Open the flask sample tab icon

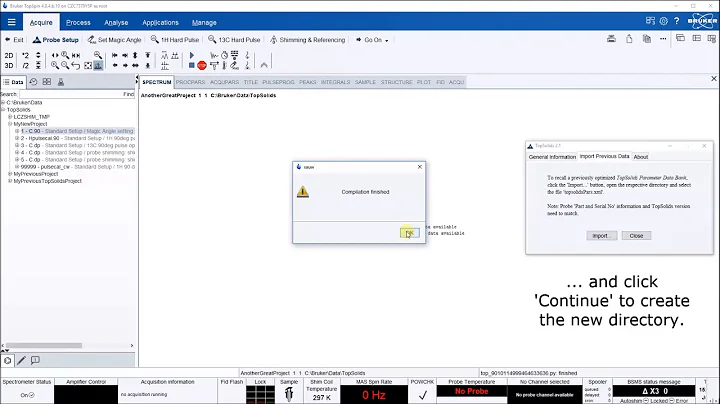61,82
